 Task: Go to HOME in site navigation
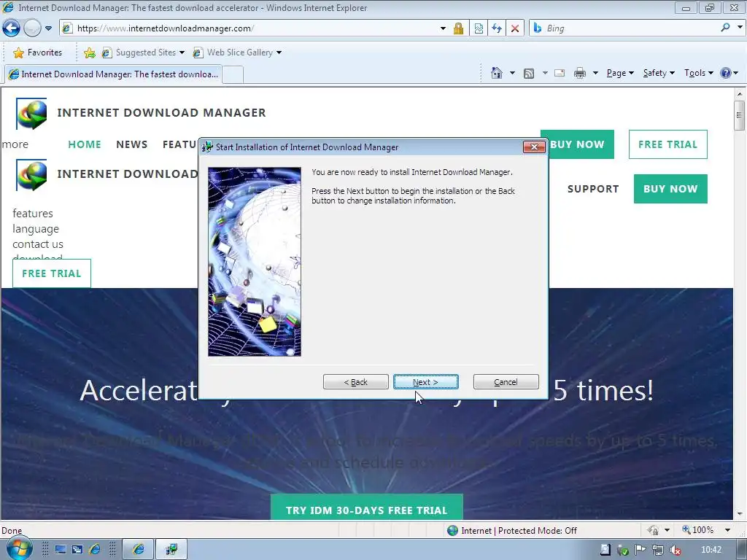85,144
